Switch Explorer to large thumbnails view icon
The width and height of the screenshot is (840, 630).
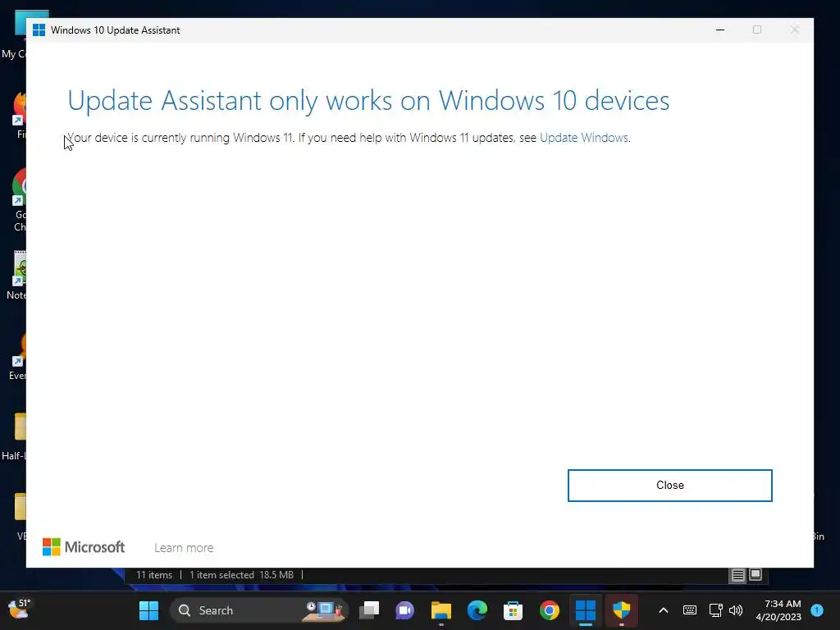coord(756,575)
